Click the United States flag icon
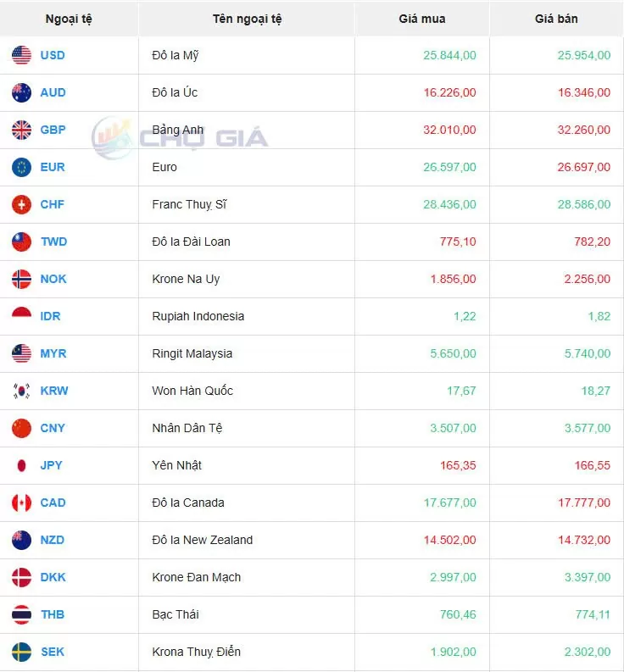This screenshot has height=672, width=624. [21, 56]
